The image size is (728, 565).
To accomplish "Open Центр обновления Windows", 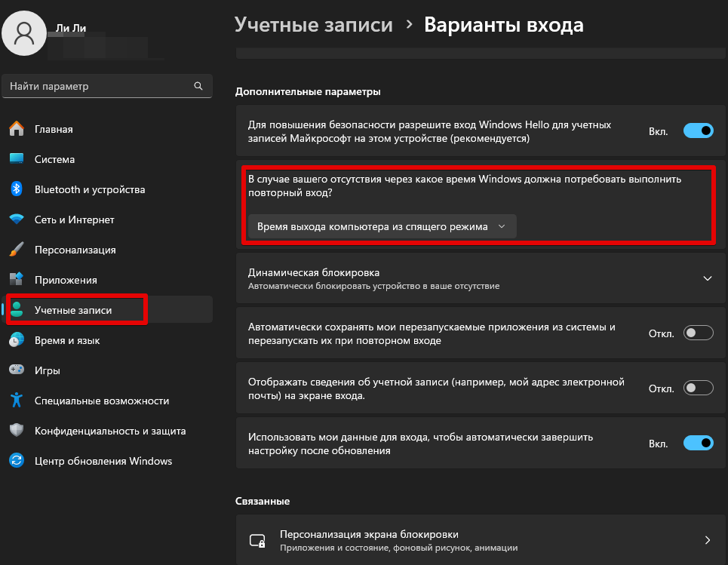I will [x=103, y=461].
